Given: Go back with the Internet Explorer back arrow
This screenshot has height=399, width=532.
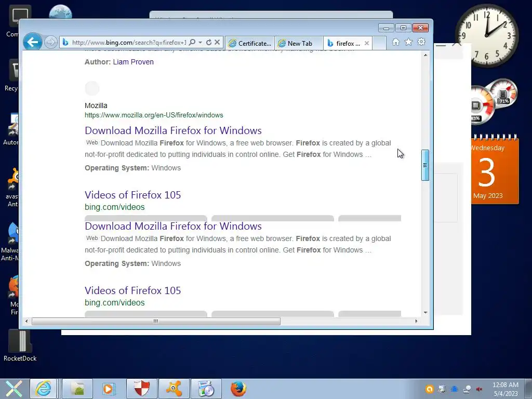Looking at the screenshot, I should tap(33, 43).
